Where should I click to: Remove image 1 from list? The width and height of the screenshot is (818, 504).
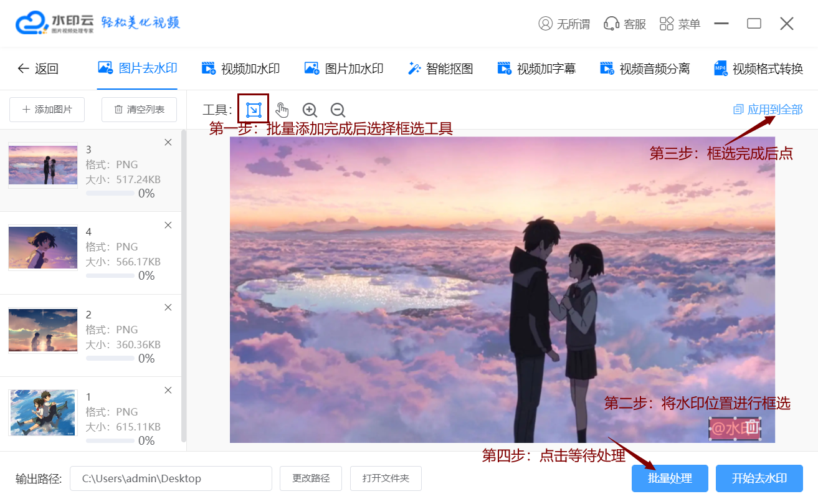pyautogui.click(x=168, y=390)
